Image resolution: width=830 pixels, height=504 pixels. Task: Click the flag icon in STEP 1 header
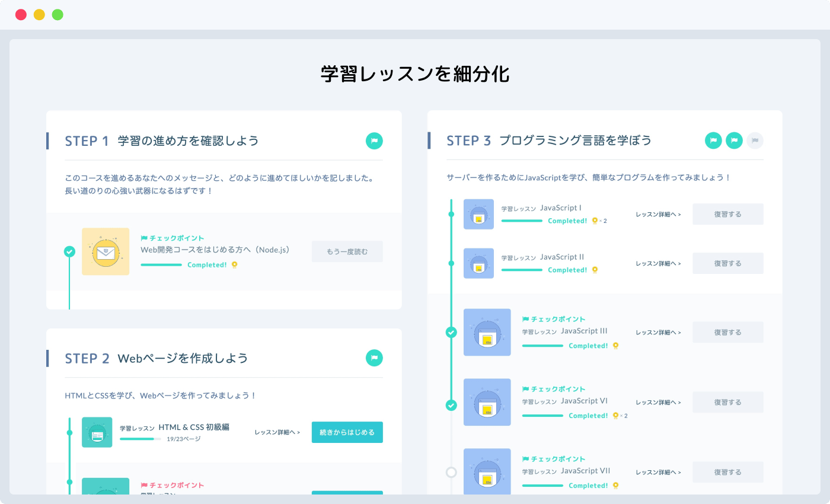374,141
